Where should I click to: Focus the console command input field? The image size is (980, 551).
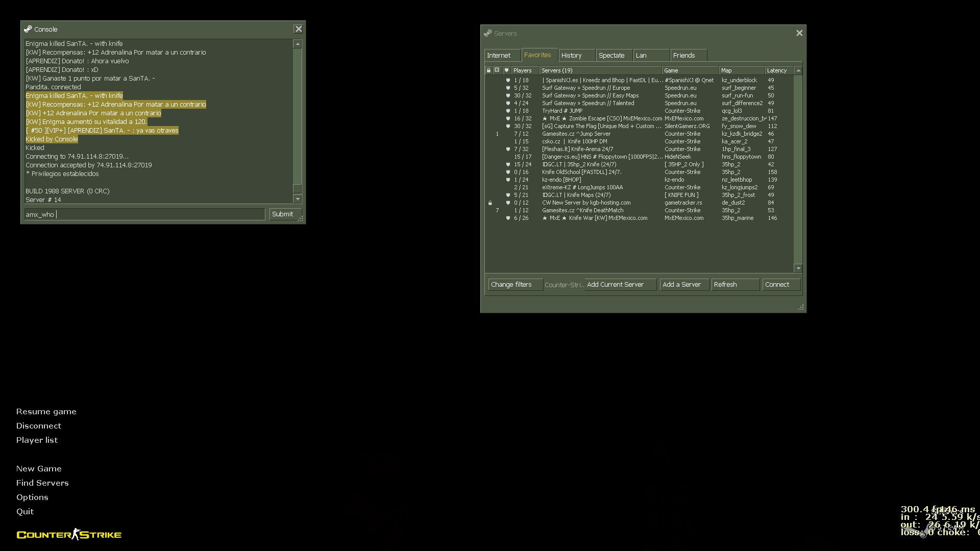point(144,214)
